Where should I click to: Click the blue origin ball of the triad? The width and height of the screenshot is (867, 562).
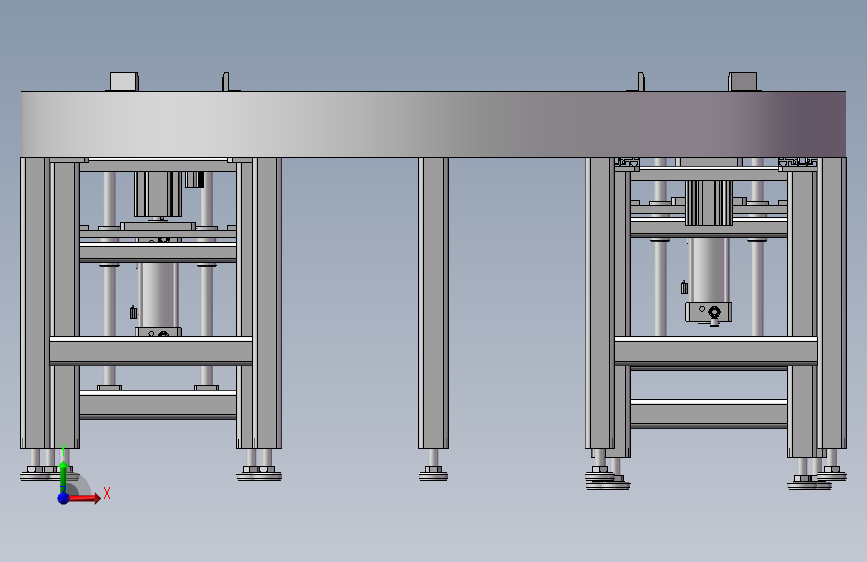pos(63,498)
